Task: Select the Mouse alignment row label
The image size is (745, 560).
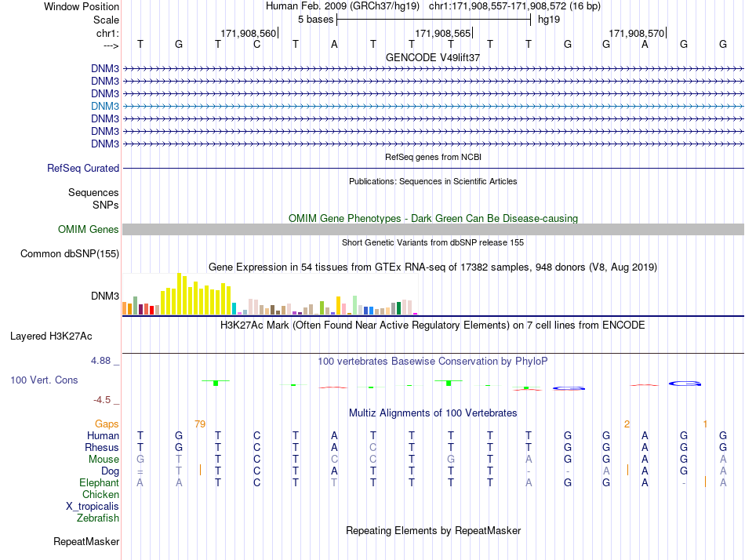Action: click(104, 460)
